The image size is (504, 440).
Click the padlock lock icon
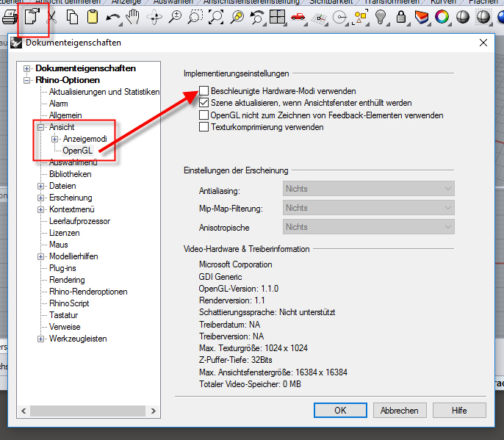coord(401,18)
